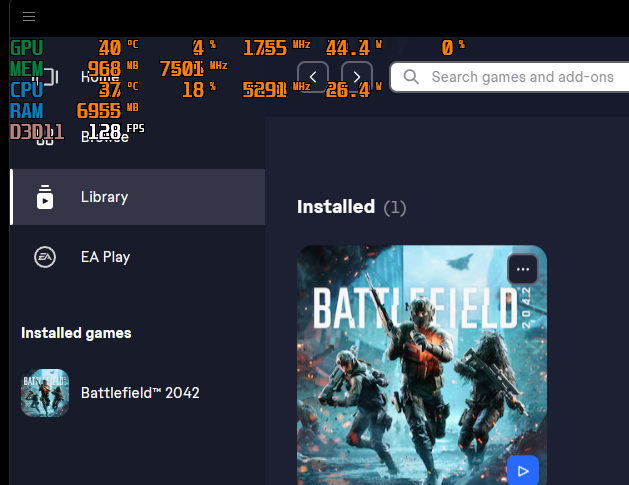Go forward with the right arrow button
The image size is (629, 485).
(357, 77)
